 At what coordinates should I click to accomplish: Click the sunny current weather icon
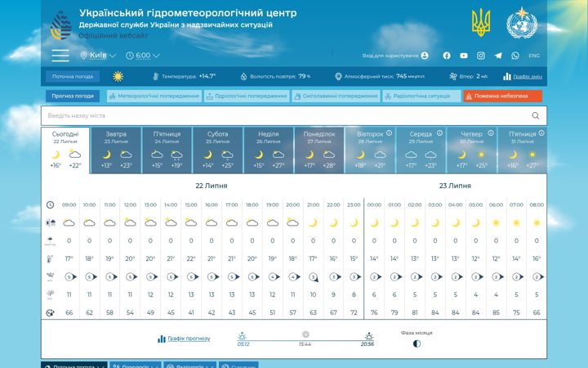[118, 77]
